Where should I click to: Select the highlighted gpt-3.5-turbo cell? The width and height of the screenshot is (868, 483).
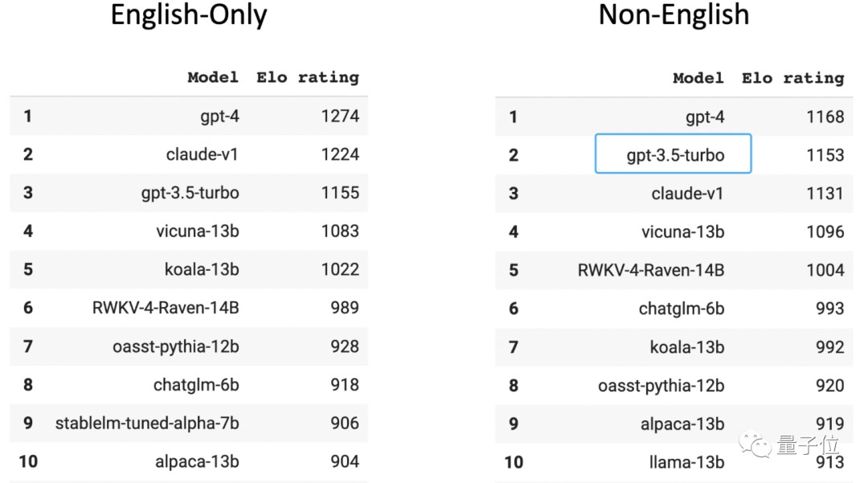pos(674,154)
